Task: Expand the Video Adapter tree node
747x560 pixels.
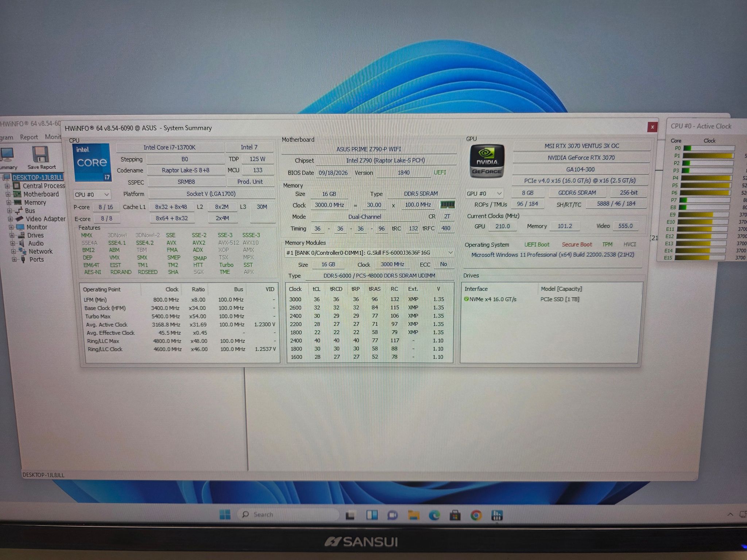Action: [11, 219]
